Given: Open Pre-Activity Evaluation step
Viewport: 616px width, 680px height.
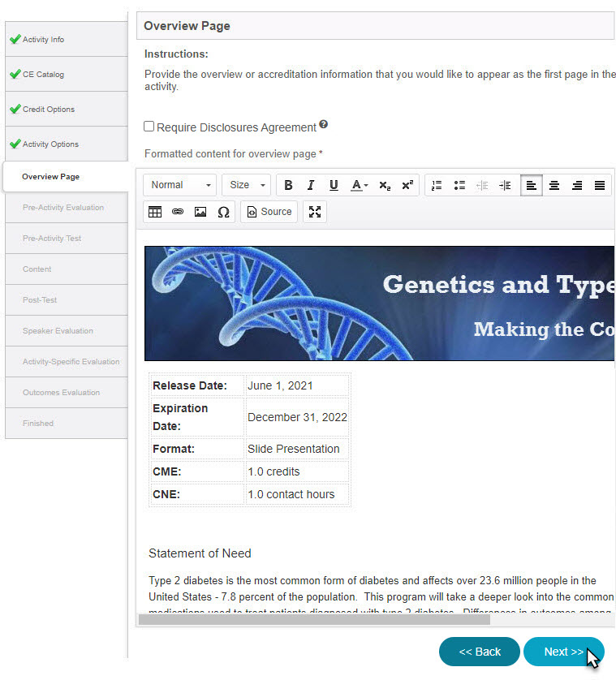Looking at the screenshot, I should pos(67,208).
